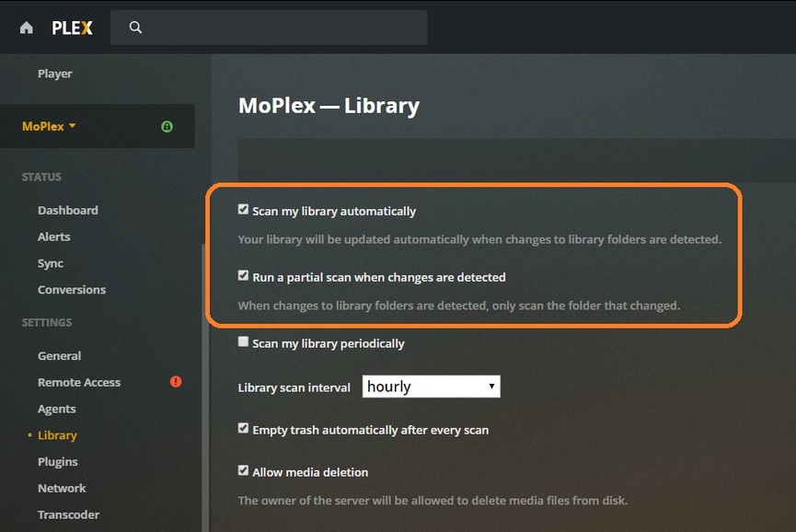Enable Scan my library periodically
Viewport: 796px width, 532px height.
pos(243,341)
